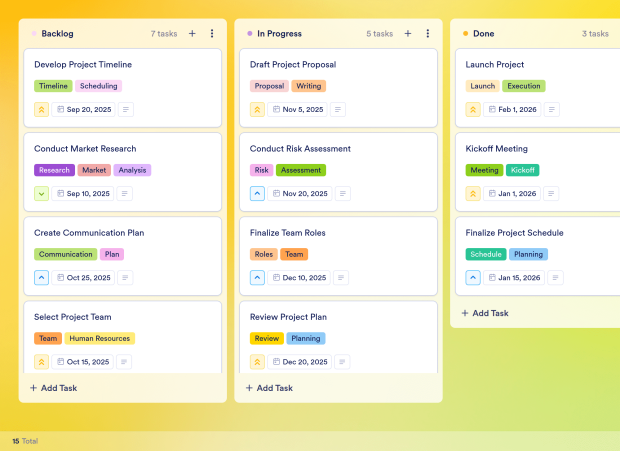620x451 pixels.
Task: Click the green Kickoff tag
Action: pos(522,170)
